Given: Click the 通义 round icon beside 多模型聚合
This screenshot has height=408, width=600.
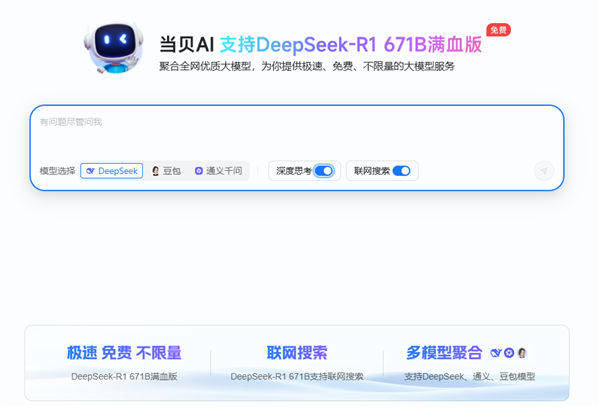Looking at the screenshot, I should [x=509, y=353].
